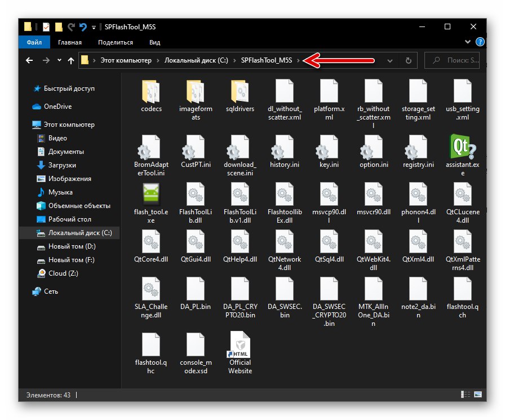Open Сеть in the navigation pane
Screen dimensions: 505x420
point(45,291)
